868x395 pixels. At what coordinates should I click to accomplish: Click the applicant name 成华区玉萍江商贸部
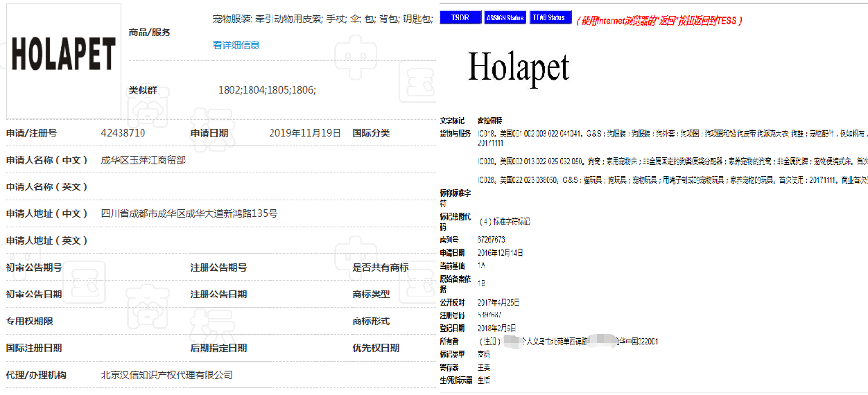143,160
